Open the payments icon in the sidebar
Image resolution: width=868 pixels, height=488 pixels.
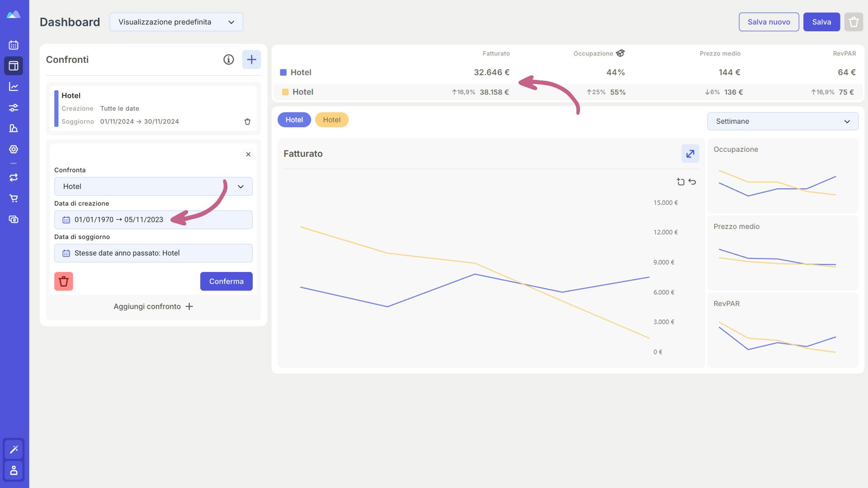pos(14,220)
